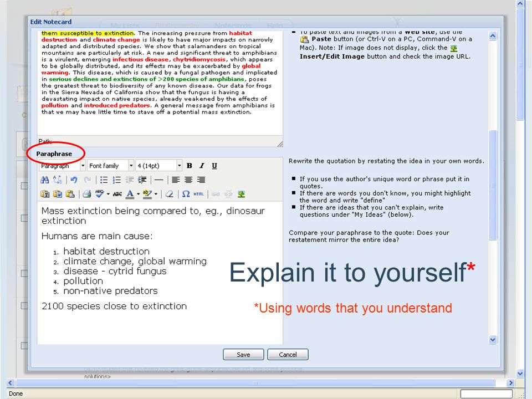Click the Bold formatting icon
This screenshot has width=532, height=399.
pyautogui.click(x=190, y=166)
